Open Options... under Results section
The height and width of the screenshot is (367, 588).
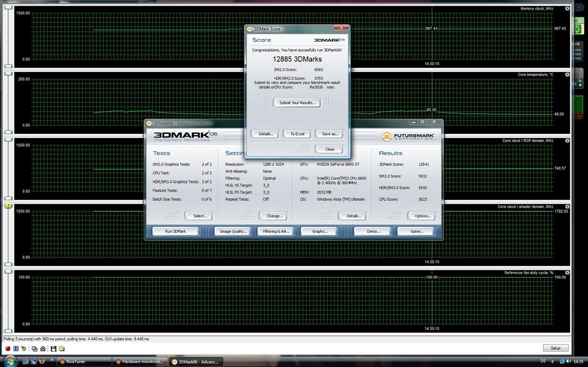pyautogui.click(x=422, y=216)
